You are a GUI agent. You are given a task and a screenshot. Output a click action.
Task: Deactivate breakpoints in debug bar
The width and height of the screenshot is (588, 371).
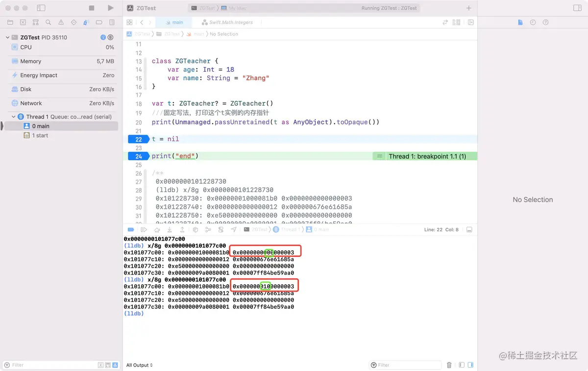(x=131, y=229)
